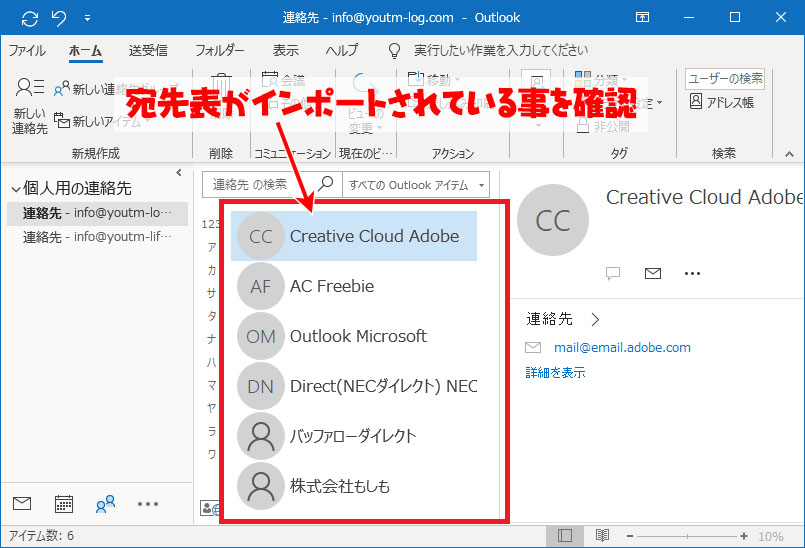The image size is (805, 548).
Task: Select the Outlook Microsoft contact
Action: (x=354, y=336)
